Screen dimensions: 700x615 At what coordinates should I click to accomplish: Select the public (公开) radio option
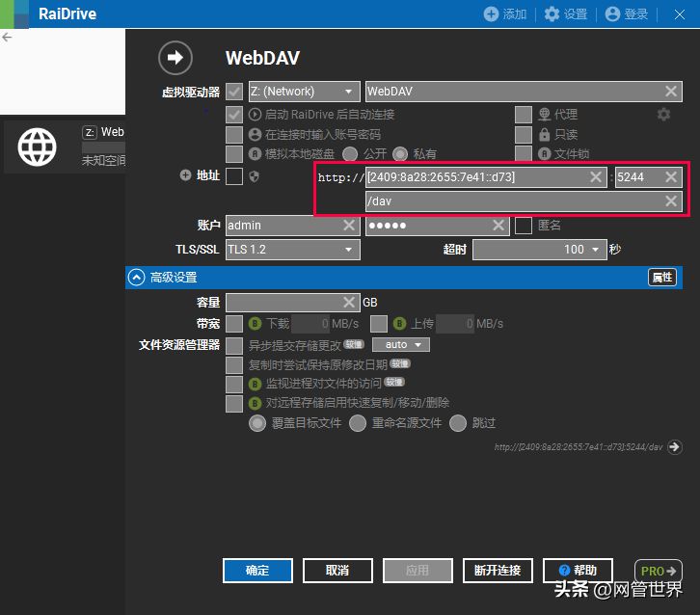click(x=350, y=154)
